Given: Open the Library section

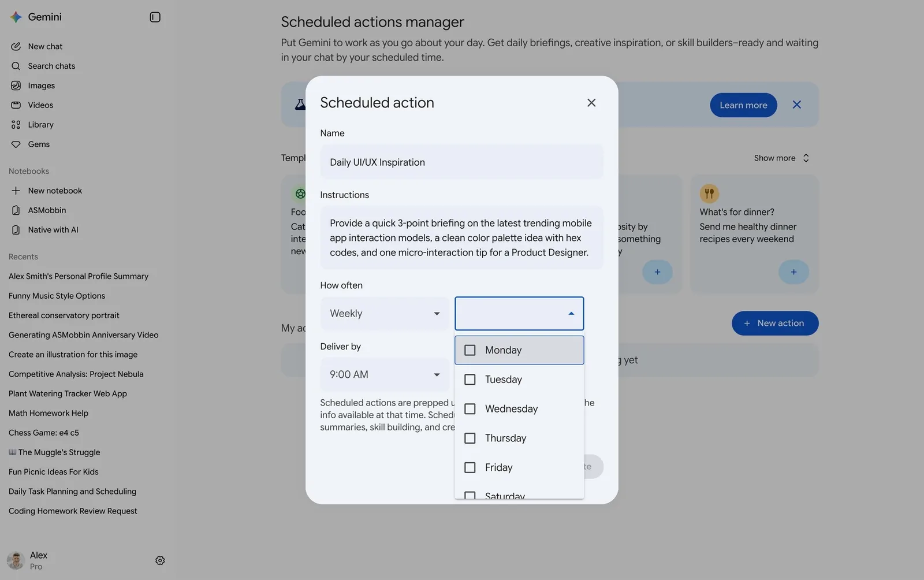Looking at the screenshot, I should point(40,125).
